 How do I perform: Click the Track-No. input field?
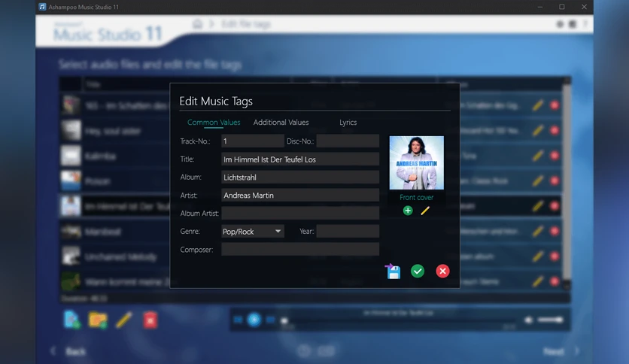(x=252, y=141)
